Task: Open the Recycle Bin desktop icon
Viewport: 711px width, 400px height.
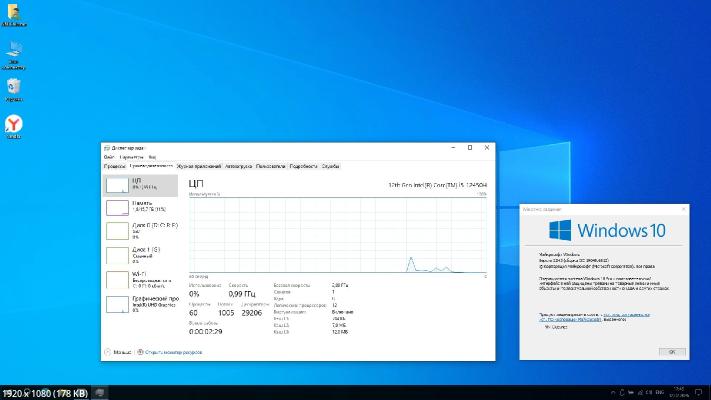Action: click(14, 87)
